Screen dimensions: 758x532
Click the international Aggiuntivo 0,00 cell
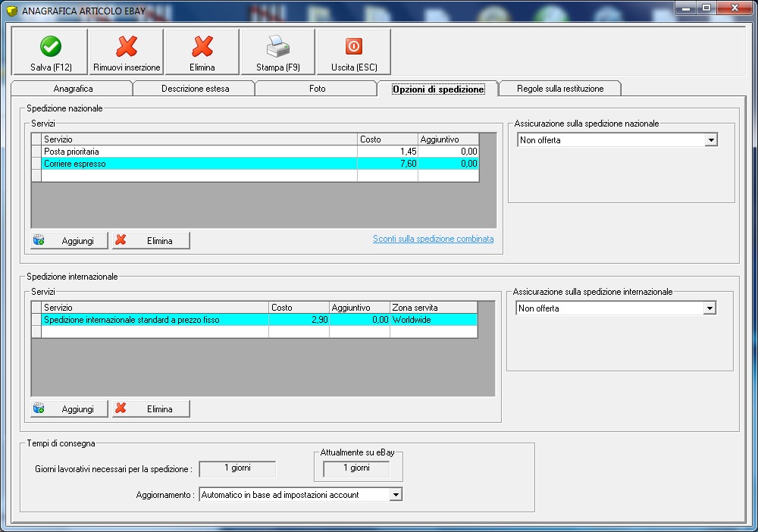tap(359, 319)
